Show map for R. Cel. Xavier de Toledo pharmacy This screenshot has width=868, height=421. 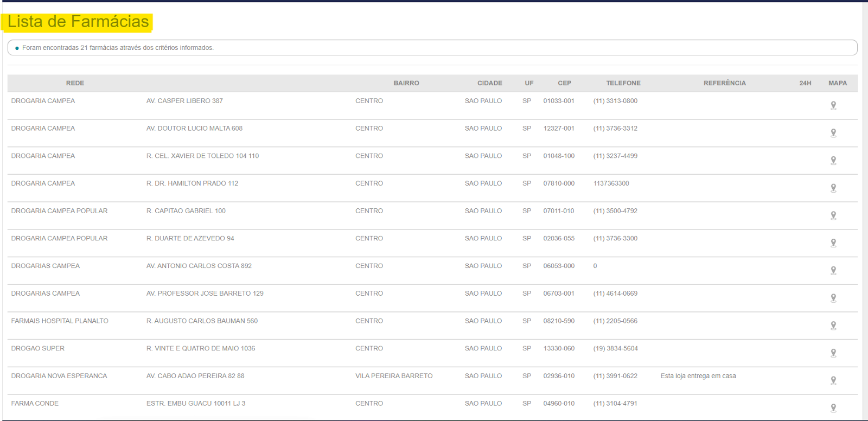click(x=833, y=161)
